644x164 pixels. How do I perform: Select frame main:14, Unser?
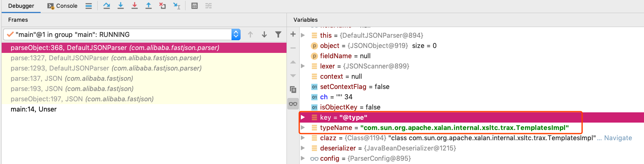point(34,109)
